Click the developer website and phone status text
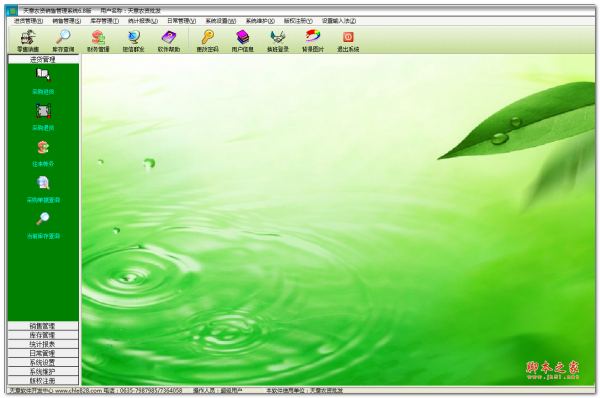This screenshot has height=398, width=600. point(96,390)
